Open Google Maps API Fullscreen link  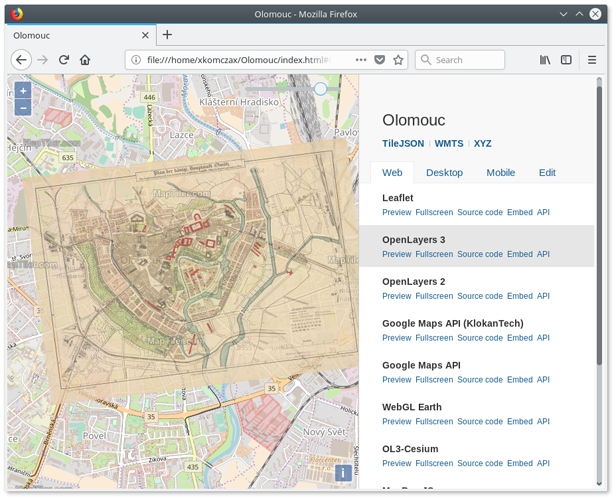(434, 379)
